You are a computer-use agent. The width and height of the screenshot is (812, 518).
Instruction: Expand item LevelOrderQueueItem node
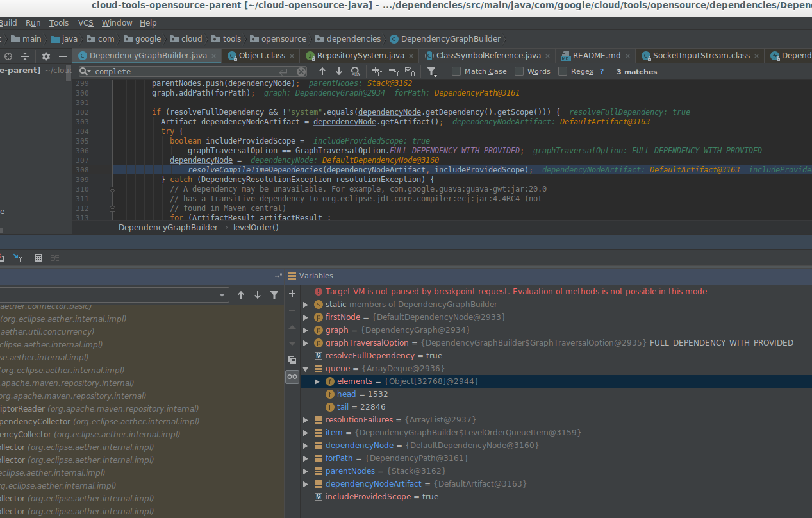[306, 433]
